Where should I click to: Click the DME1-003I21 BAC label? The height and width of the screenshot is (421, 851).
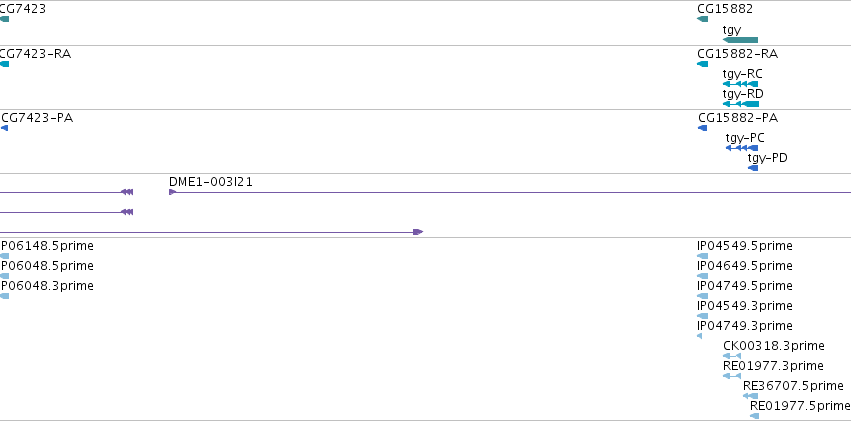pyautogui.click(x=211, y=182)
